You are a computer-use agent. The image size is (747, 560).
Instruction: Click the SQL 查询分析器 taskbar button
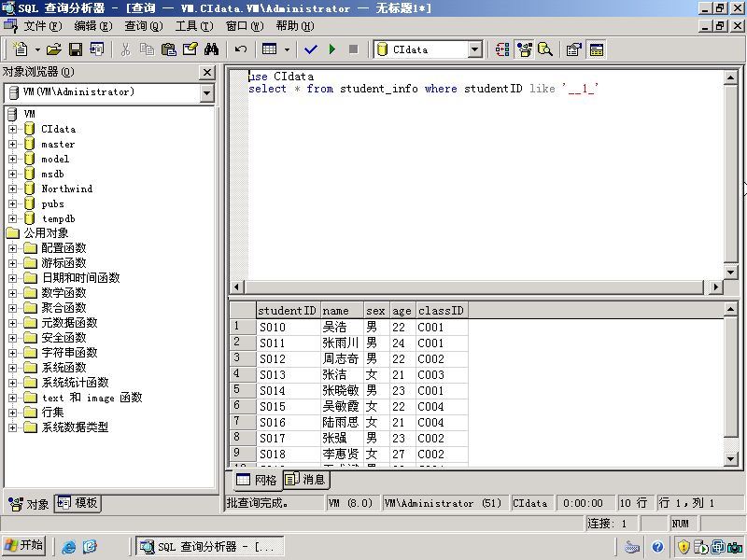[210, 546]
